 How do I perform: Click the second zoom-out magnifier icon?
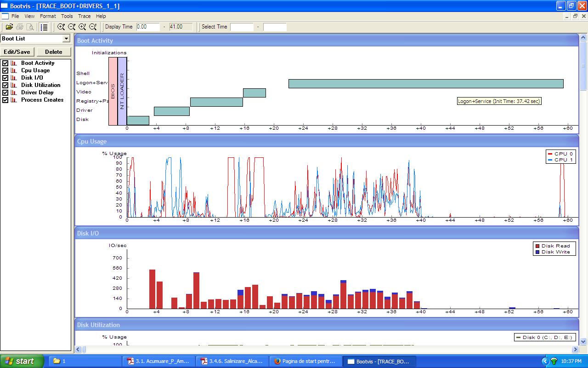click(93, 27)
